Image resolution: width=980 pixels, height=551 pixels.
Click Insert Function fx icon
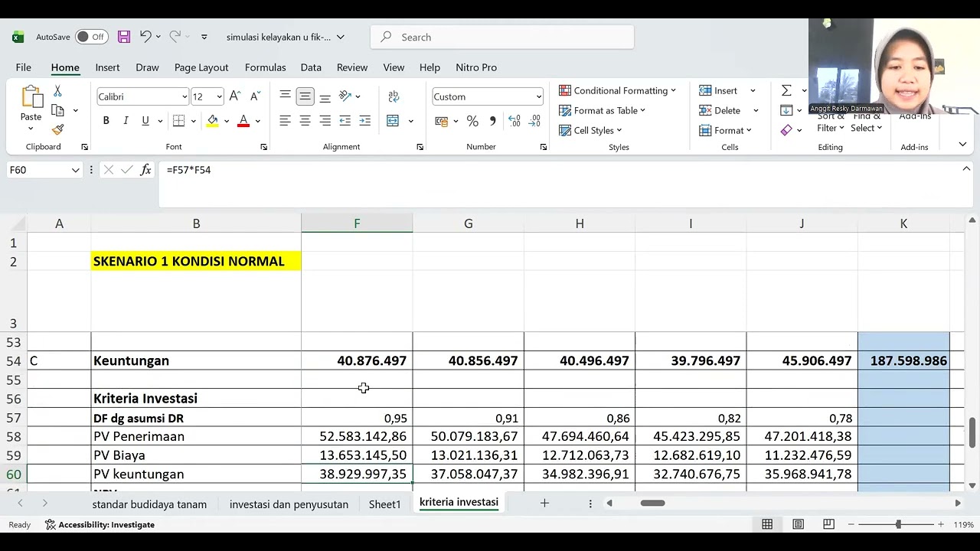[x=145, y=170]
